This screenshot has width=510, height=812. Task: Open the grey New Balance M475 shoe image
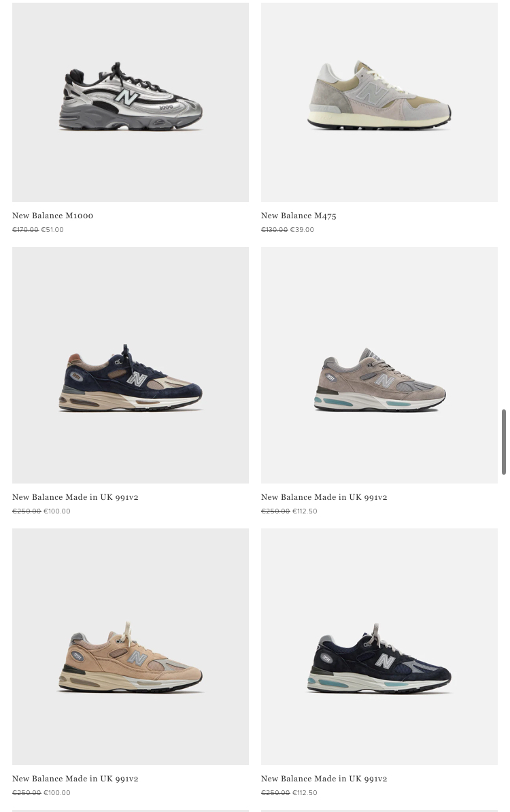pos(379,102)
